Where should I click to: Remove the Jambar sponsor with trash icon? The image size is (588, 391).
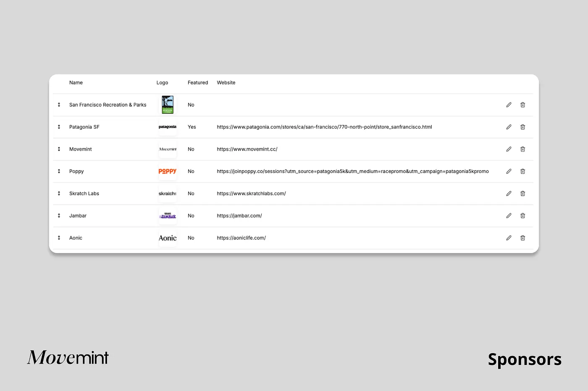click(523, 215)
